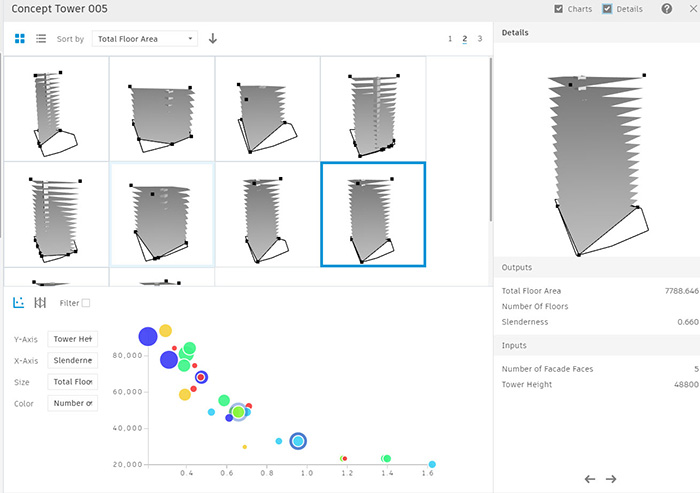Go to next design with right arrow

[x=611, y=479]
